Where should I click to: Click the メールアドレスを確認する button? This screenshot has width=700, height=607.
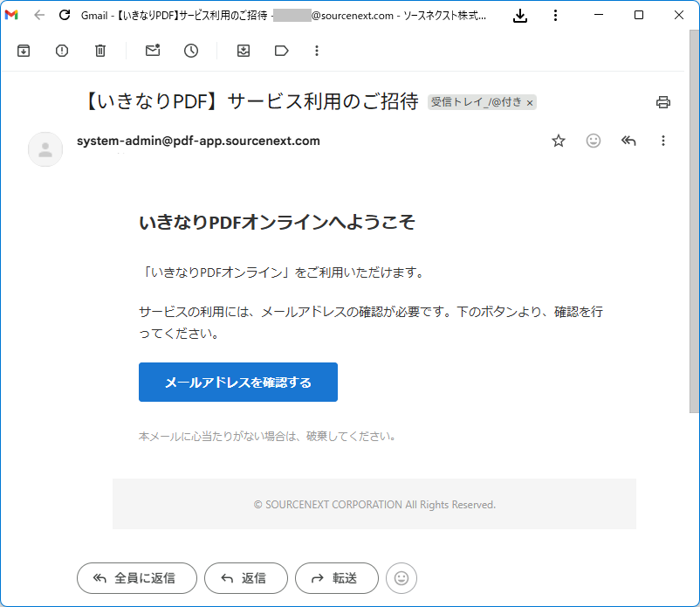(238, 383)
